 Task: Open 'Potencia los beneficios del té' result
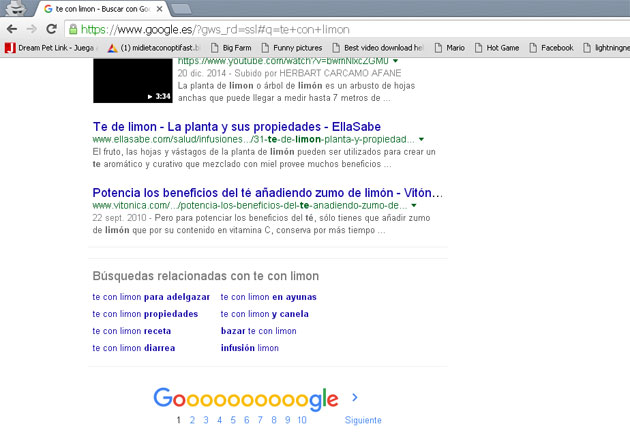[268, 193]
